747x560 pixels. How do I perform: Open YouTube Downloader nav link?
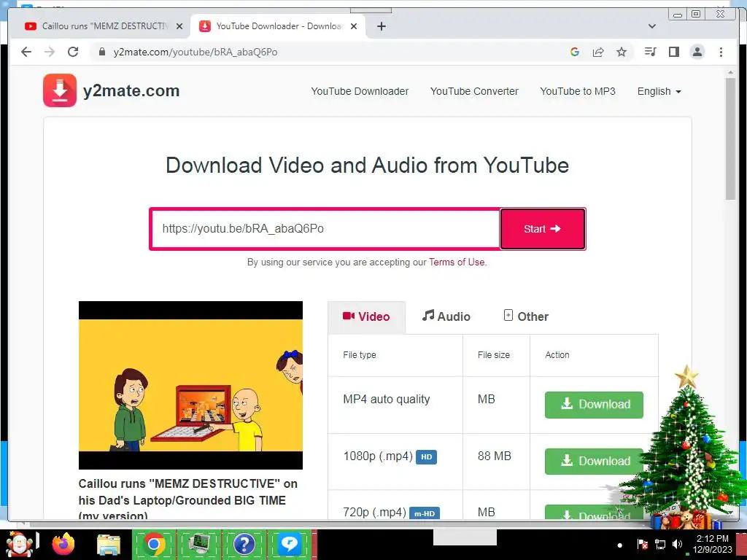point(360,91)
